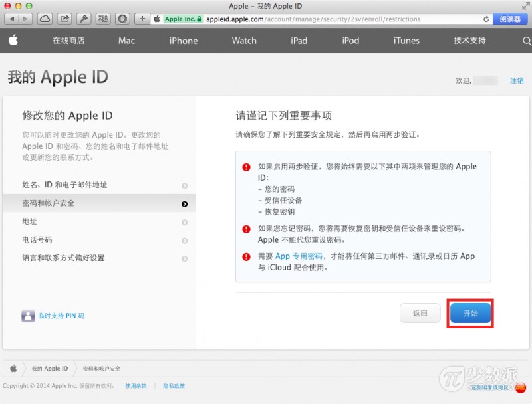Click the 穗 extension toolbar icon
Screen dimensions: 532x404
(103, 19)
